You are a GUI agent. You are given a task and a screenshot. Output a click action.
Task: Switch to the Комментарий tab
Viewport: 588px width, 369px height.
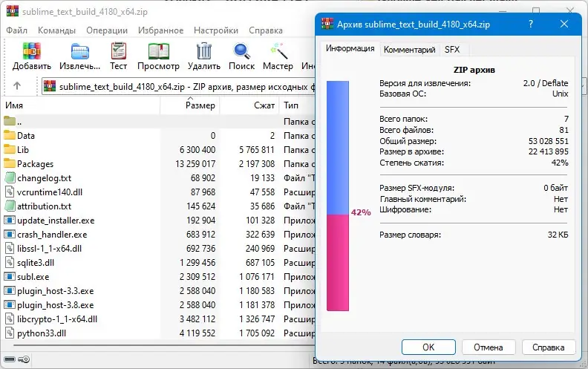410,50
